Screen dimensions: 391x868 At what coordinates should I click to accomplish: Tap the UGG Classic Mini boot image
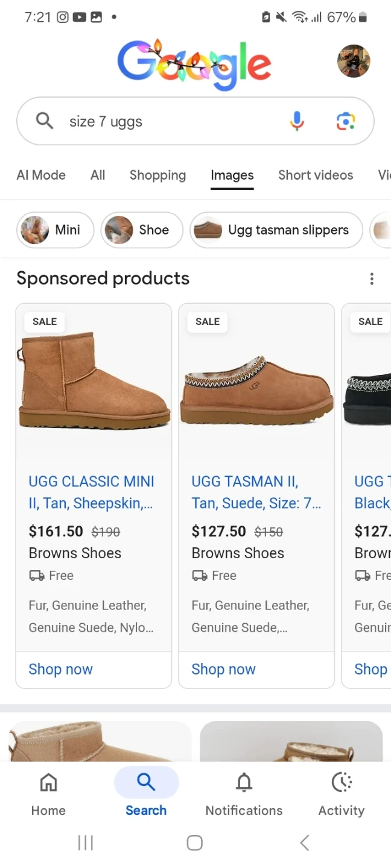pyautogui.click(x=94, y=380)
